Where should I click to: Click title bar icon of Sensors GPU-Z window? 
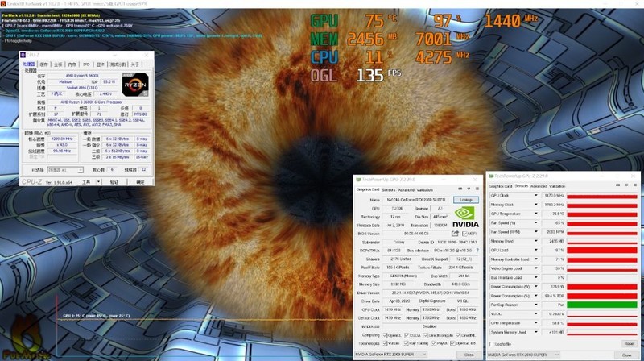[x=491, y=176]
